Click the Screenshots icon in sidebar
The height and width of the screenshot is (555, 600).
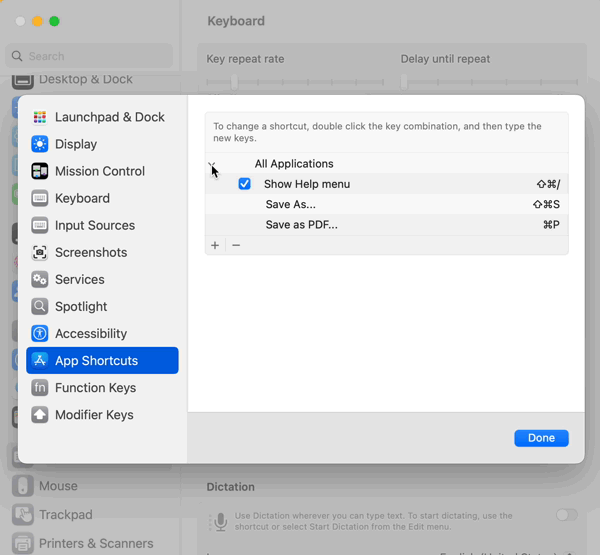coord(40,252)
